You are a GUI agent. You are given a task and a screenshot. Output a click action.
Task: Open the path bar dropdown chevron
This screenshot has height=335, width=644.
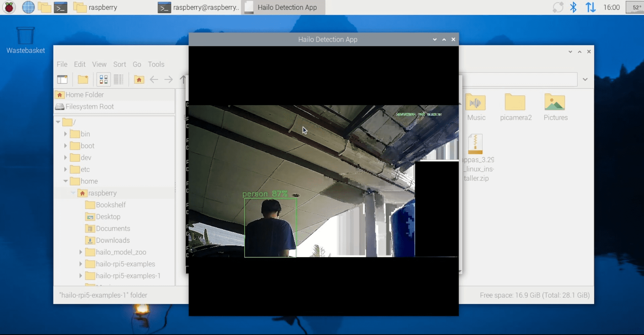(x=585, y=79)
